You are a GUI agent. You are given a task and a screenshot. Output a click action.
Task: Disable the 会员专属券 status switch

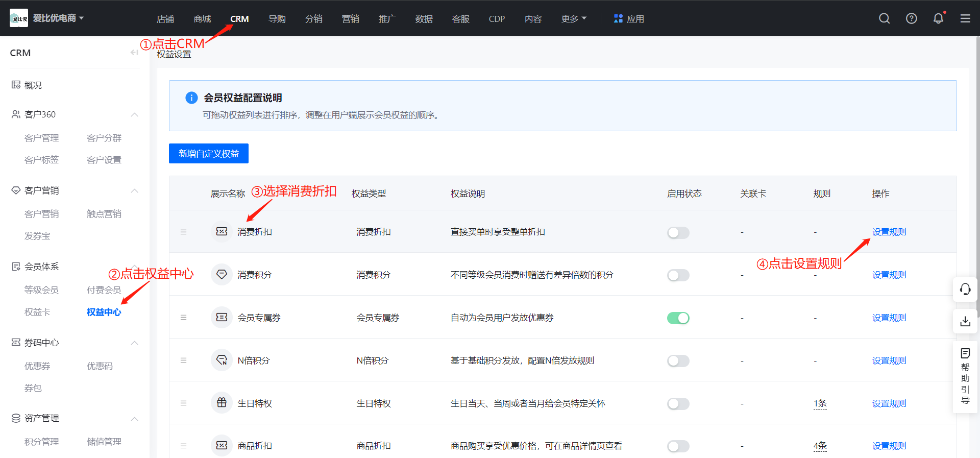[678, 318]
